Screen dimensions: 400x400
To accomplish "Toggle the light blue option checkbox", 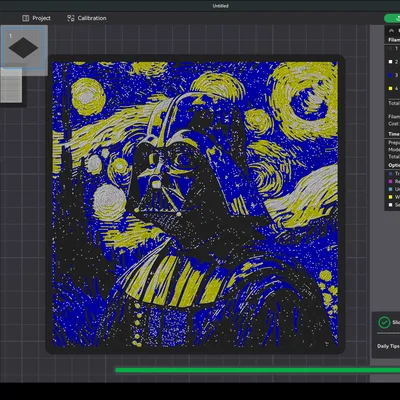I will coord(390,189).
